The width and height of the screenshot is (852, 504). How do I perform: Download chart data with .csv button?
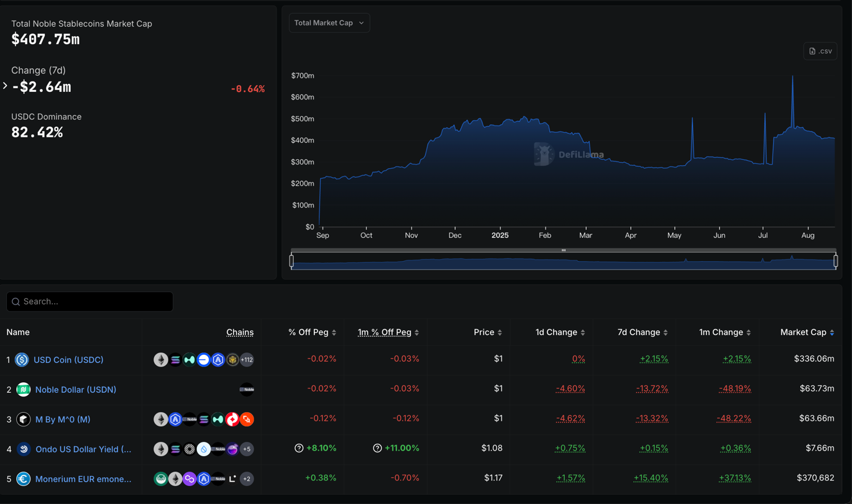coord(820,51)
